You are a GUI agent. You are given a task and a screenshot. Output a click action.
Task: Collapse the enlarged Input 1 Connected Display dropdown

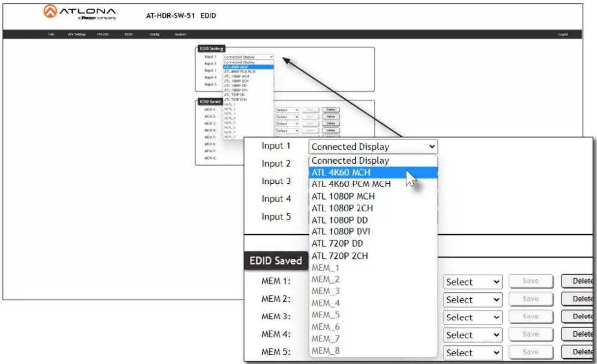(x=373, y=147)
